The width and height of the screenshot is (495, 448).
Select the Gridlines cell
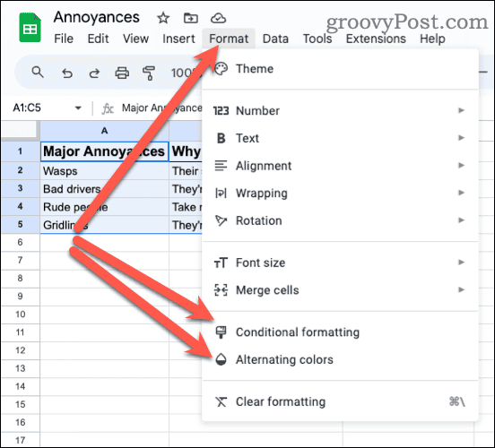(x=105, y=225)
